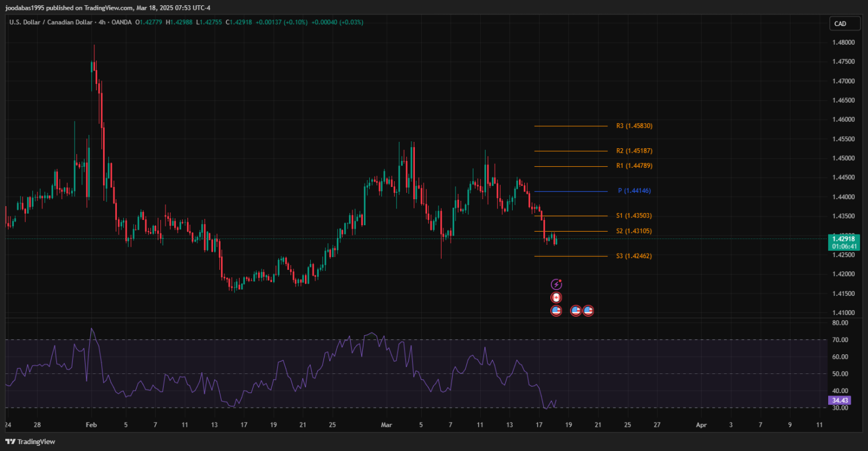The height and width of the screenshot is (451, 868).
Task: Click the 1.42000 price axis label
Action: click(x=844, y=274)
